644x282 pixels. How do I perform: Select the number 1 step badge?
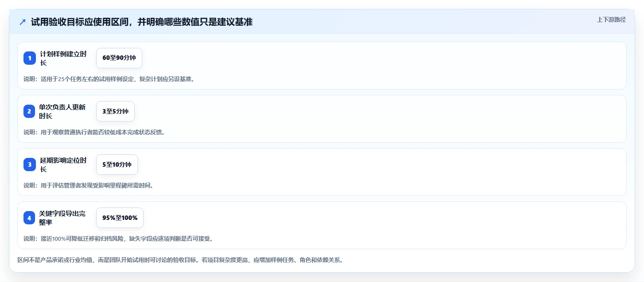pyautogui.click(x=30, y=58)
